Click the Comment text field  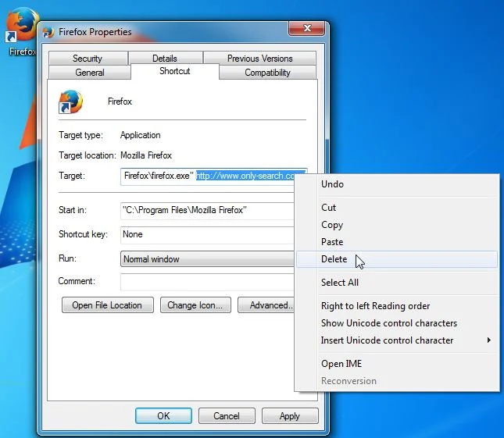[207, 282]
